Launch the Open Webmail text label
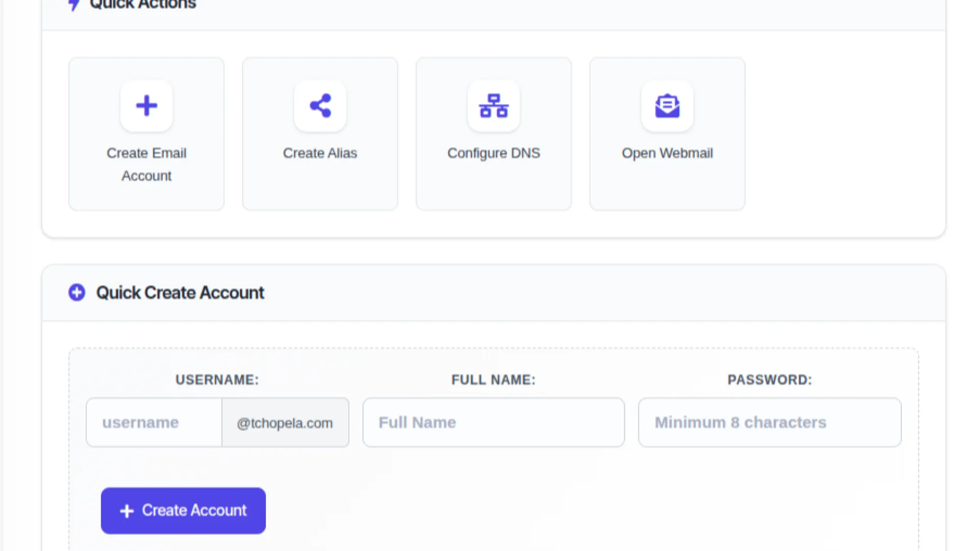The image size is (980, 551). pos(667,153)
